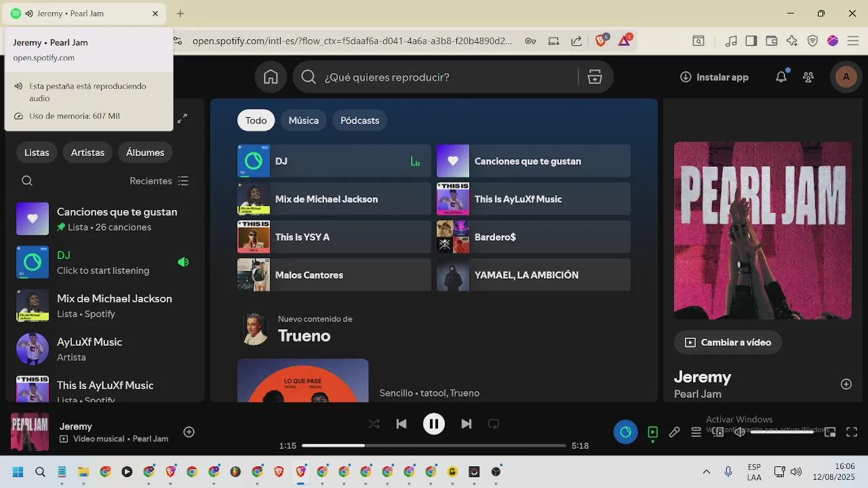
Task: Show hidden system tray icons chevron
Action: click(706, 472)
